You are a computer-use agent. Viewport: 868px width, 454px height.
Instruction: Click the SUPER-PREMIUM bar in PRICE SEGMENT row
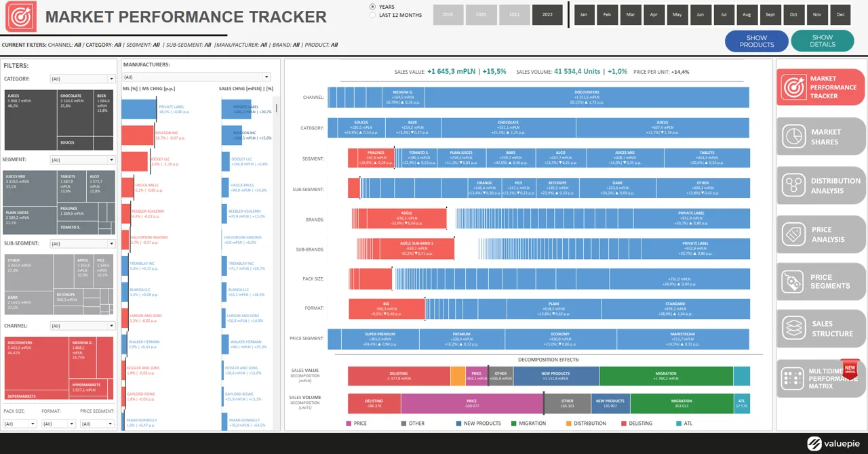[x=380, y=339]
